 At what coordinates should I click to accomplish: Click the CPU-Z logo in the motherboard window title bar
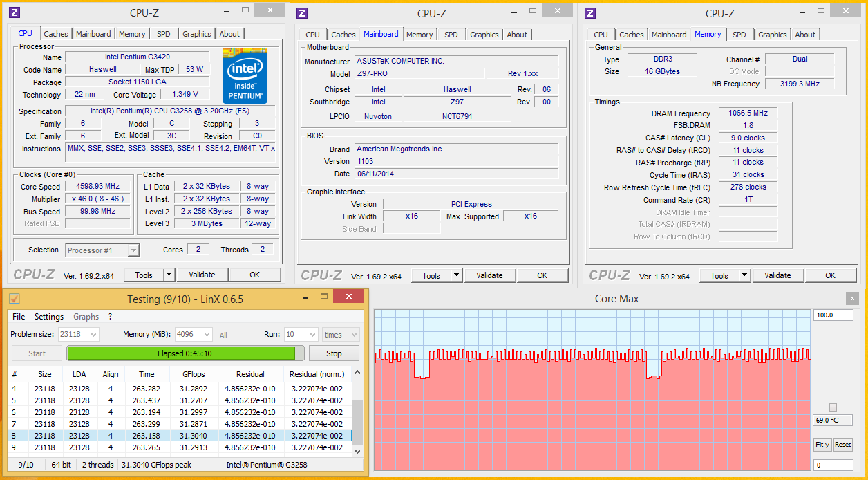pos(302,12)
